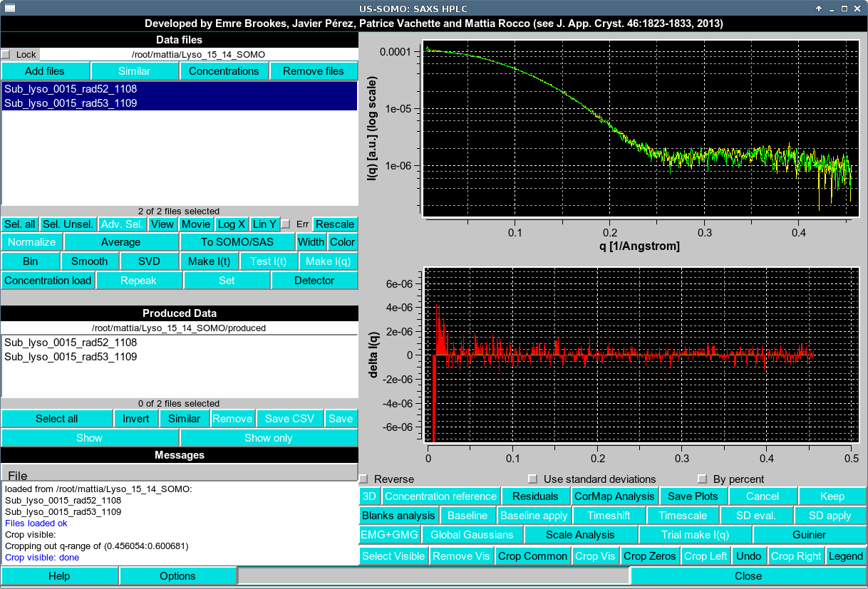Click Make I(q)
Screen dimensions: 868x589
(328, 261)
